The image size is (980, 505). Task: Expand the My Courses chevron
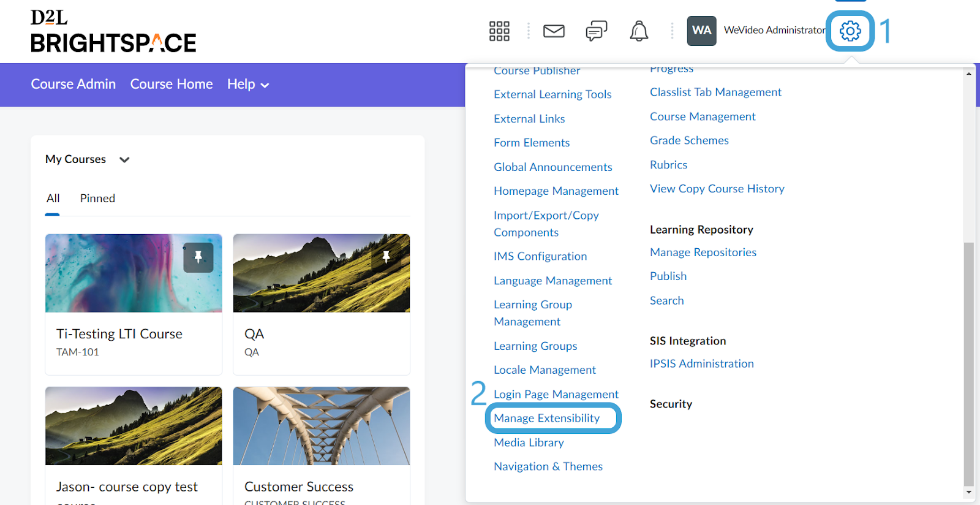click(124, 160)
